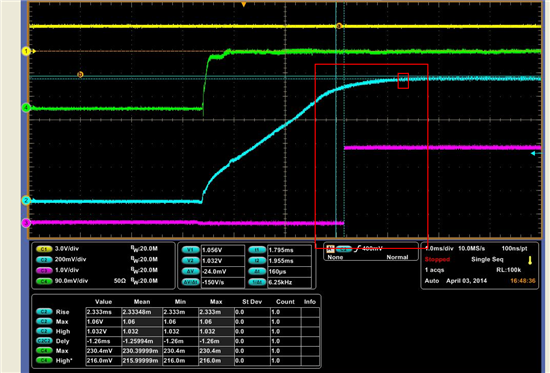This screenshot has width=550, height=373.
Task: Click the orange trigger position marker at top
Action: tap(243, 4)
